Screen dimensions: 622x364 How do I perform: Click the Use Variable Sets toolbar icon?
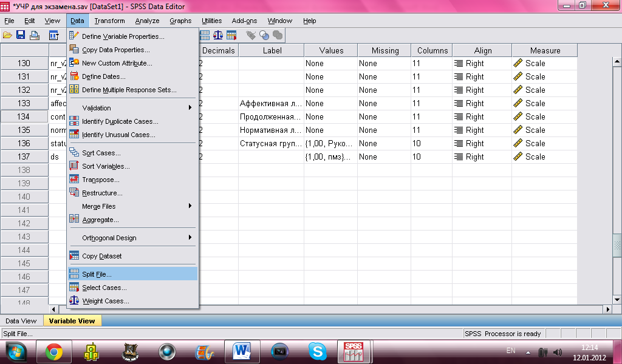coord(264,35)
